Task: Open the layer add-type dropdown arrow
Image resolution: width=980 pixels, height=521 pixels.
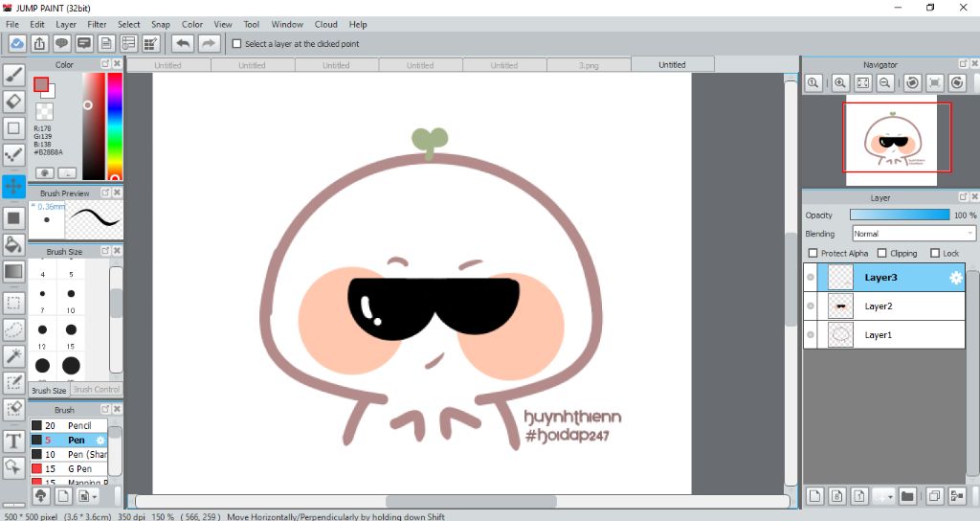Action: [x=890, y=497]
